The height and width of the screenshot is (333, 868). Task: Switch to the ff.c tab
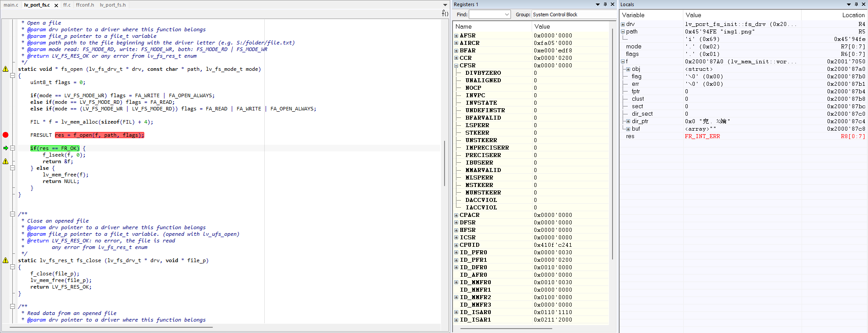pyautogui.click(x=67, y=5)
